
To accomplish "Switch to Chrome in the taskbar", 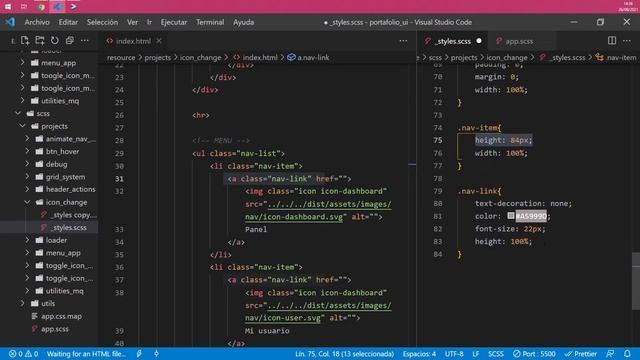I will 40,7.
